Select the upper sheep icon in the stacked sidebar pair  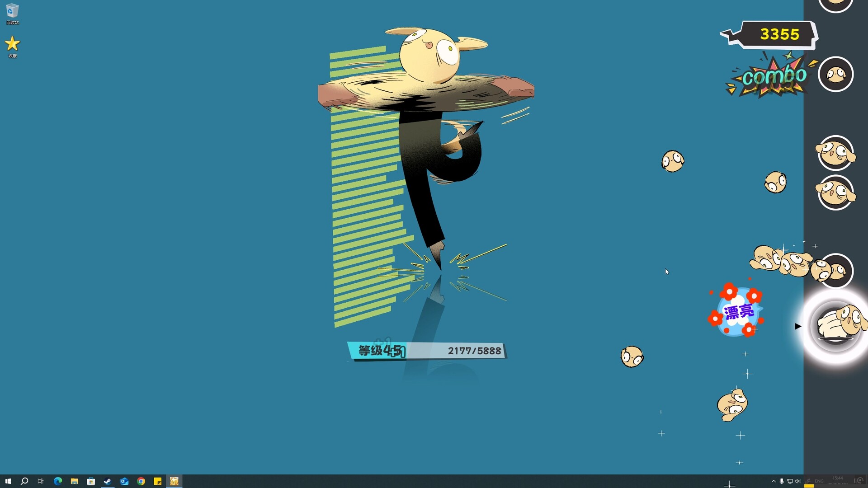coord(835,154)
